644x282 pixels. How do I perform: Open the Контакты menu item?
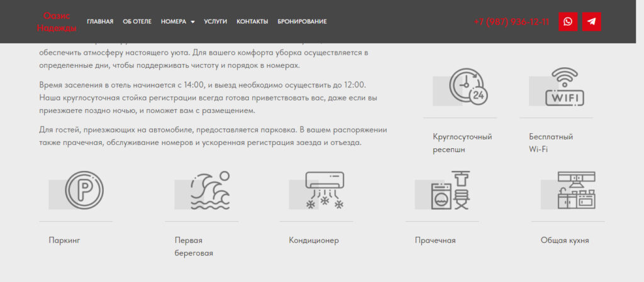click(x=252, y=21)
